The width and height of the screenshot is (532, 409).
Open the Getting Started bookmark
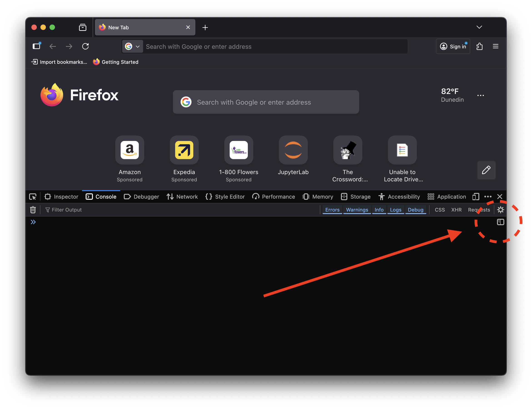(x=116, y=62)
